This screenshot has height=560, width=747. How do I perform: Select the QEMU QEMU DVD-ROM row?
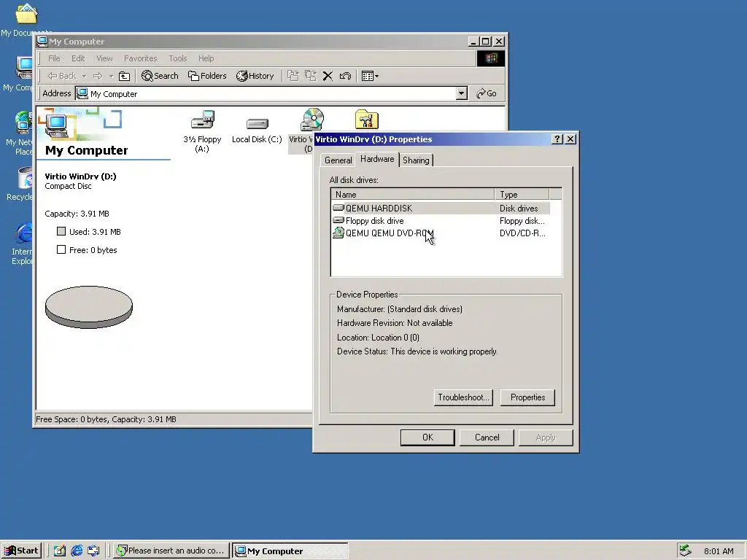click(x=441, y=233)
